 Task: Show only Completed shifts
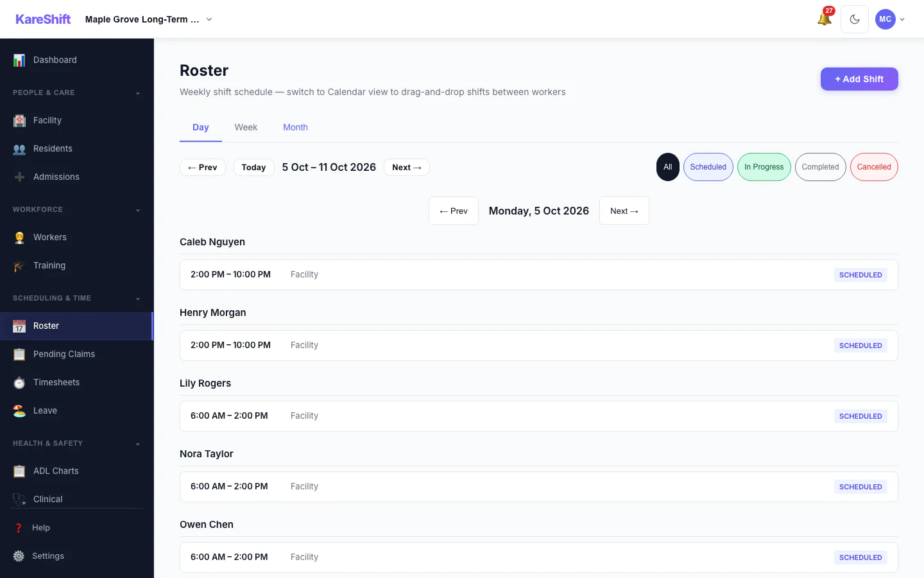point(821,167)
